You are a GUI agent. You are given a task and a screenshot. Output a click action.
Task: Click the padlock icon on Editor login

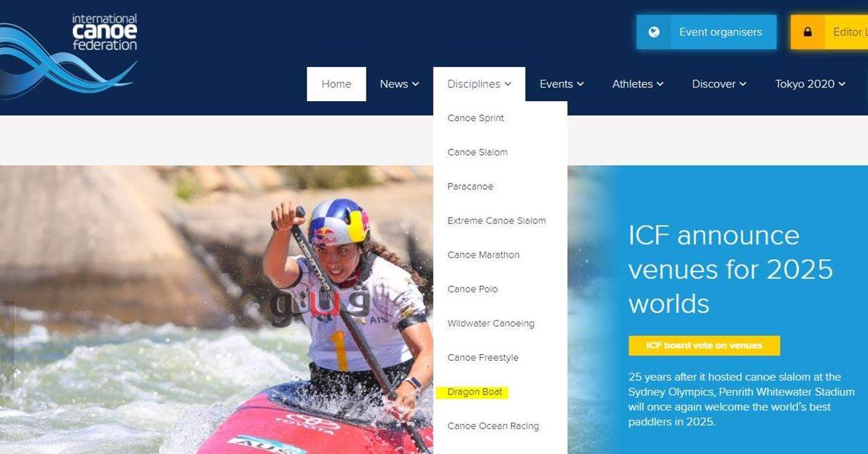click(x=808, y=32)
